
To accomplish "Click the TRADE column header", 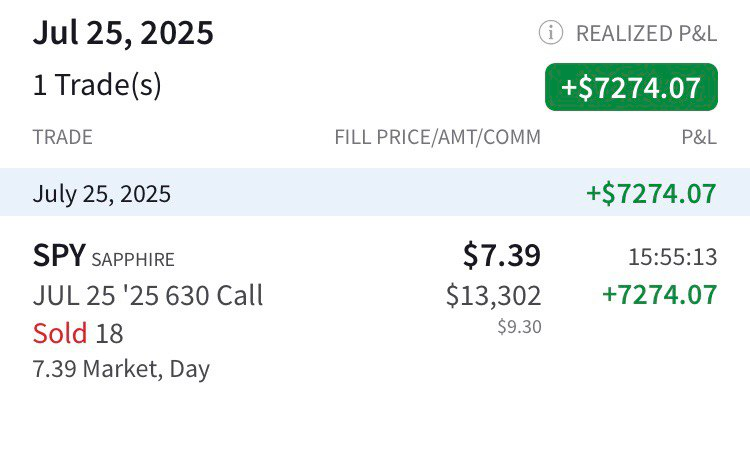I will pyautogui.click(x=63, y=137).
